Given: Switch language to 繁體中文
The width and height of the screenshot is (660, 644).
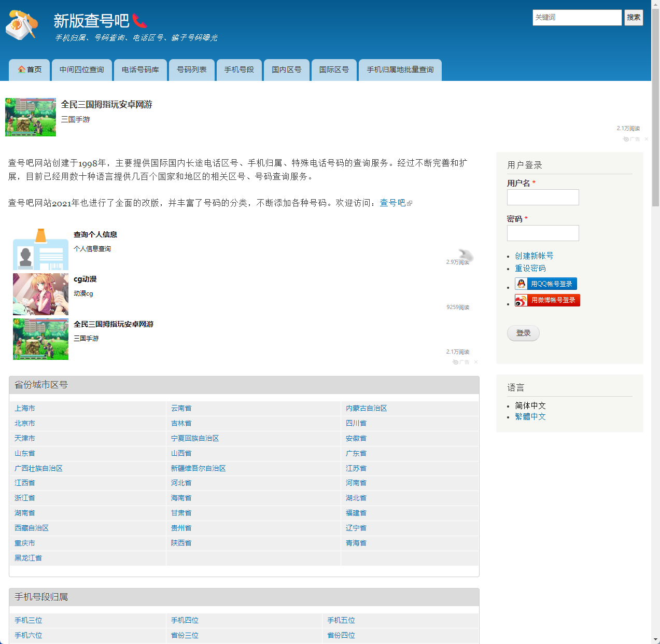Looking at the screenshot, I should (530, 416).
